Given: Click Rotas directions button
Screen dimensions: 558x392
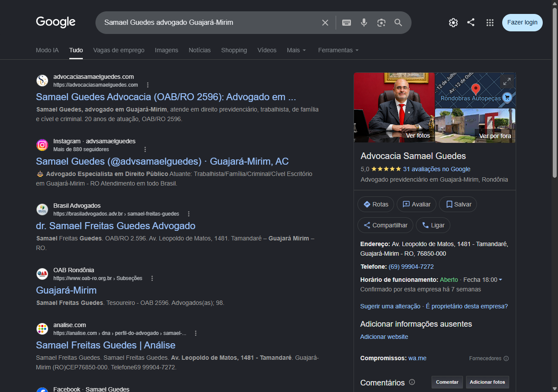Looking at the screenshot, I should point(376,204).
